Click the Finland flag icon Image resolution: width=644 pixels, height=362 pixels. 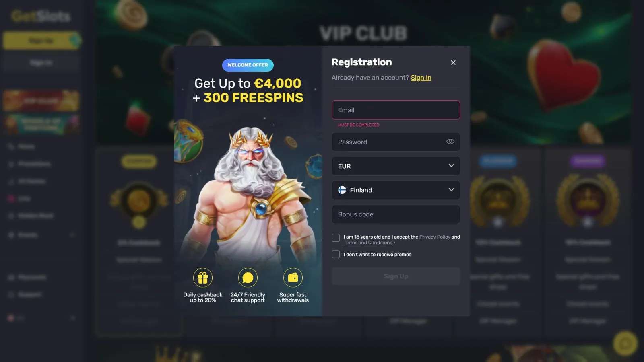pyautogui.click(x=342, y=190)
